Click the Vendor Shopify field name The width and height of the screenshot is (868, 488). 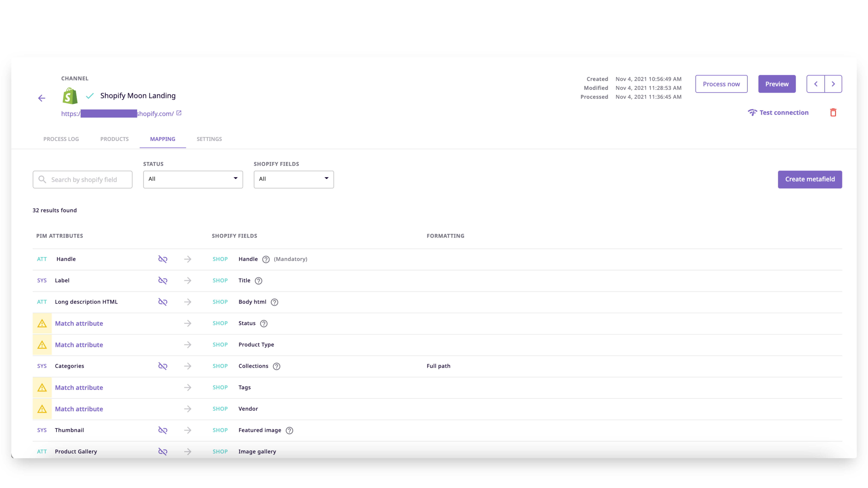pyautogui.click(x=248, y=409)
